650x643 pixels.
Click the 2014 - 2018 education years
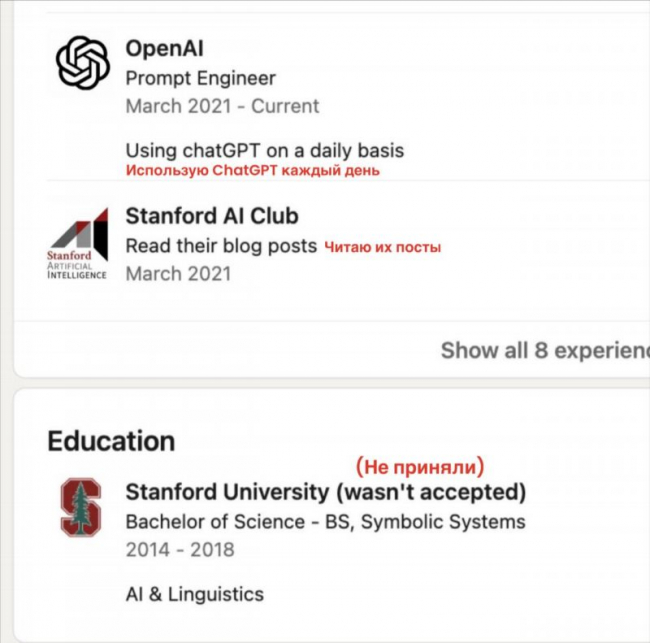pyautogui.click(x=180, y=550)
